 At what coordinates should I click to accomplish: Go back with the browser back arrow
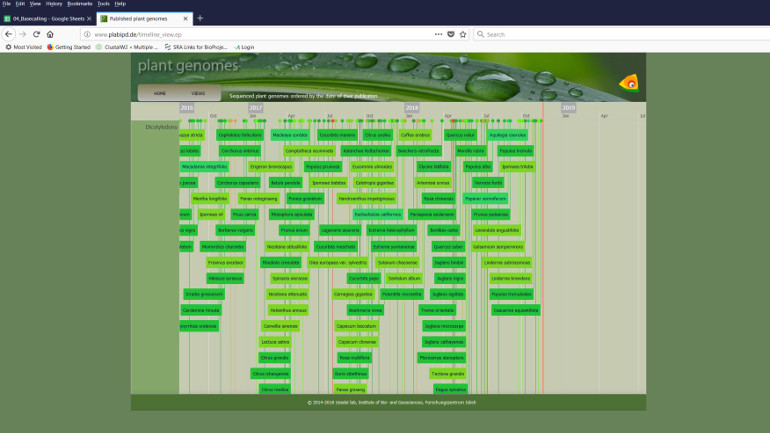9,34
